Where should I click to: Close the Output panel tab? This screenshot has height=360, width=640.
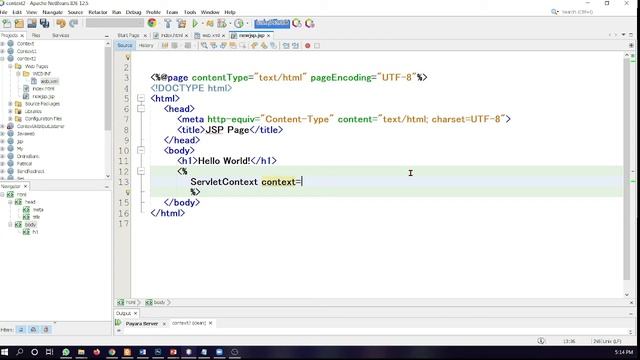(136, 313)
